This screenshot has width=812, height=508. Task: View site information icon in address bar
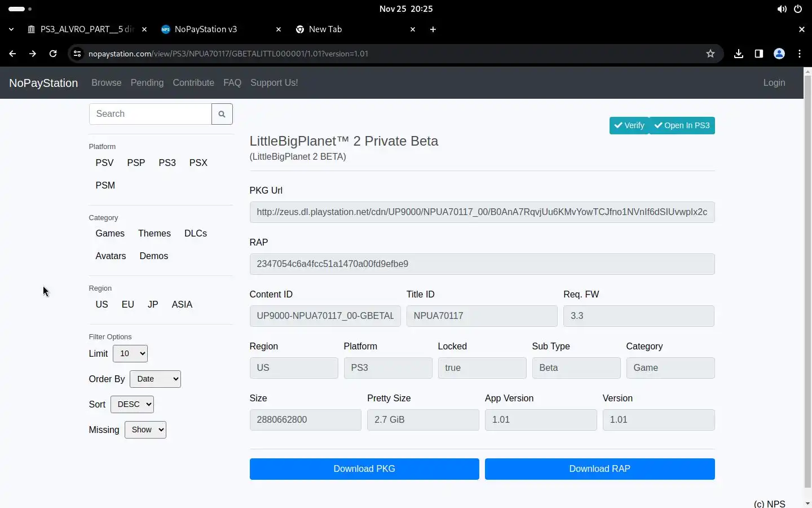(x=77, y=54)
